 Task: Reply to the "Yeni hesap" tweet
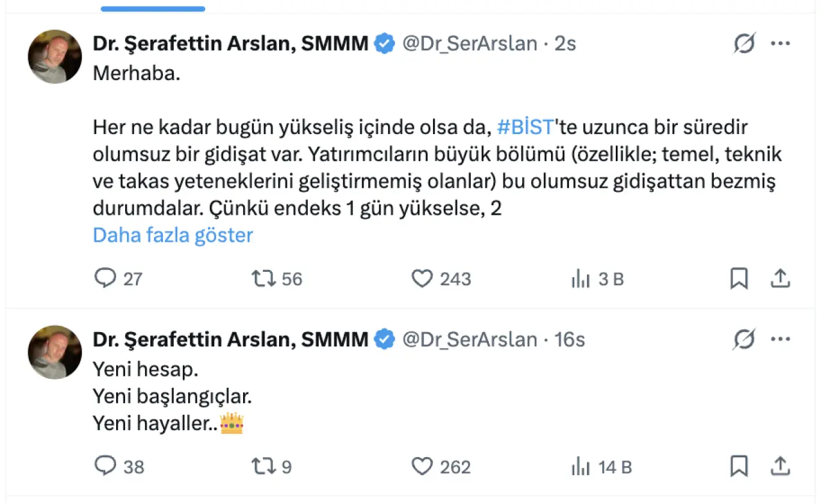point(105,467)
